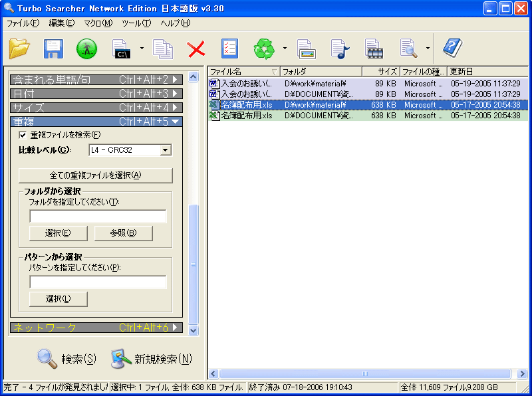Screen dimensions: 532x396
Task: Click horizontal scrollbar right arrow in results
Action: pos(522,374)
